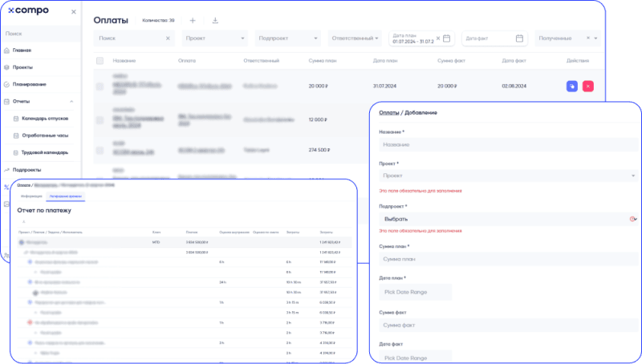Clear the Дата план range with its X
Image resolution: width=642 pixels, height=364 pixels.
click(438, 38)
